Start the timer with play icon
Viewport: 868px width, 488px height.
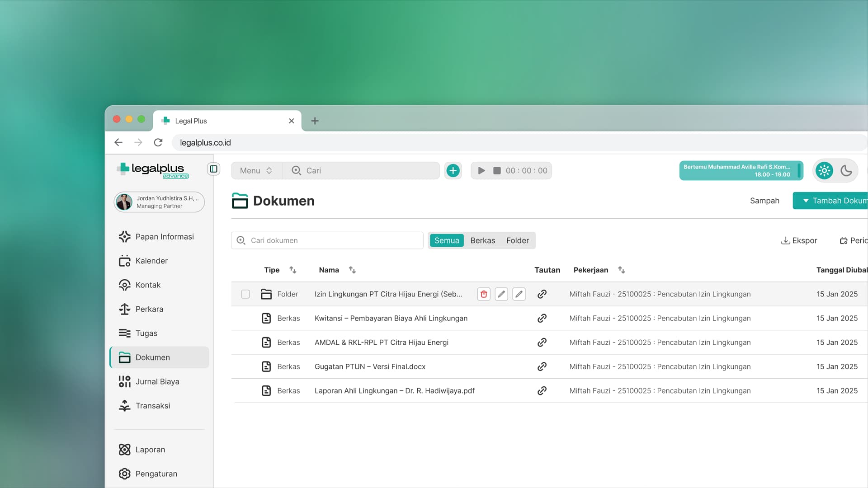coord(481,171)
